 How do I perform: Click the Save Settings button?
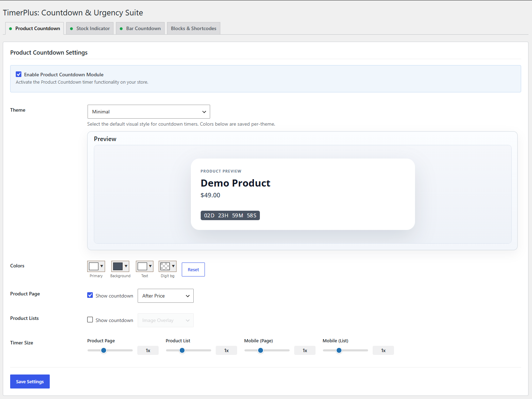[x=30, y=381]
